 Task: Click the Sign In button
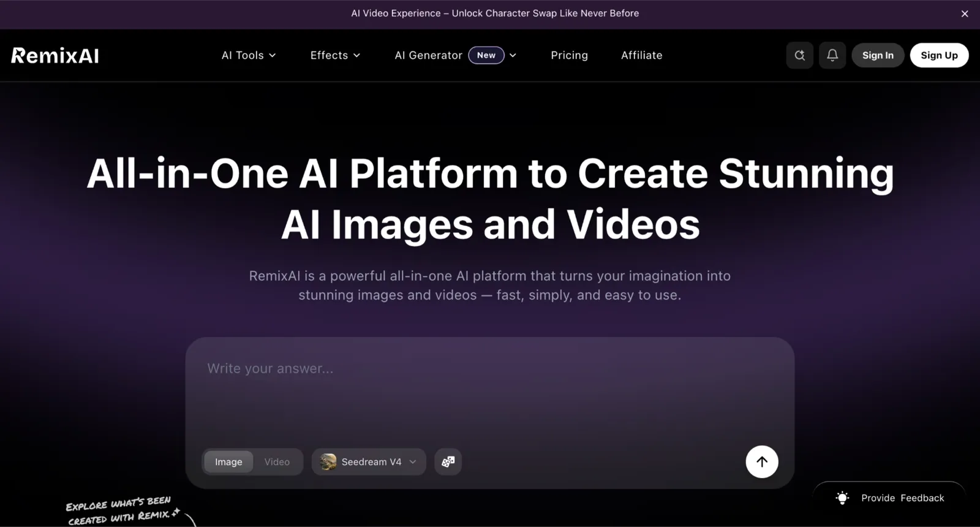pos(878,55)
